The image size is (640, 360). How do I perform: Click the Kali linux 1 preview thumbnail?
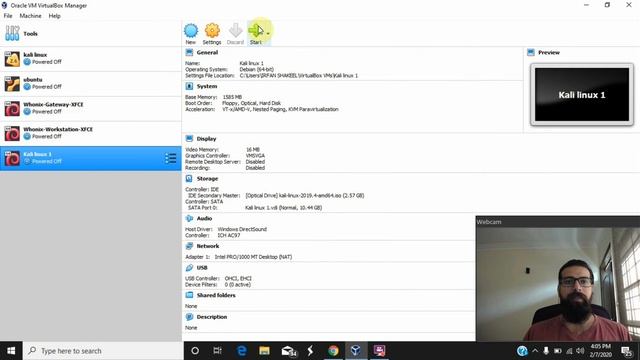tap(582, 95)
